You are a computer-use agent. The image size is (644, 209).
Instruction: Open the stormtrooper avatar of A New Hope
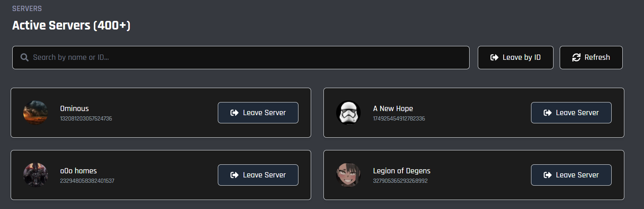348,113
